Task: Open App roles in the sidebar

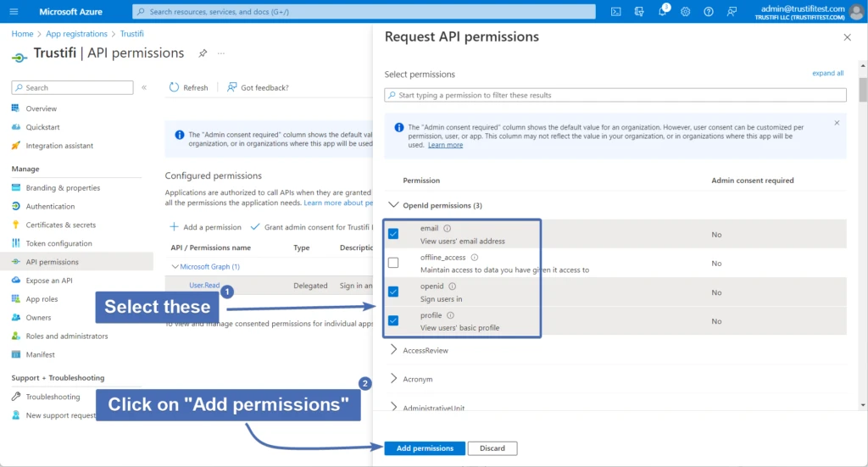Action: point(42,299)
